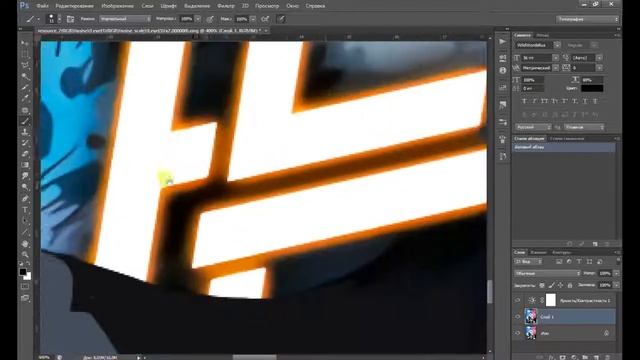Screen dimensions: 640x360
Task: Open the brush panel toggle in options bar
Action: coord(71,19)
